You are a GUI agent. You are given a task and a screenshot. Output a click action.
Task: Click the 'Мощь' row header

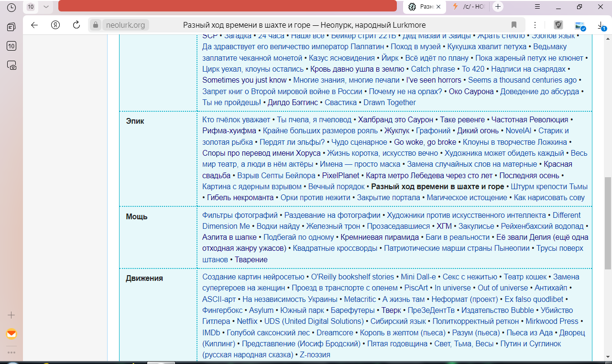pos(137,216)
